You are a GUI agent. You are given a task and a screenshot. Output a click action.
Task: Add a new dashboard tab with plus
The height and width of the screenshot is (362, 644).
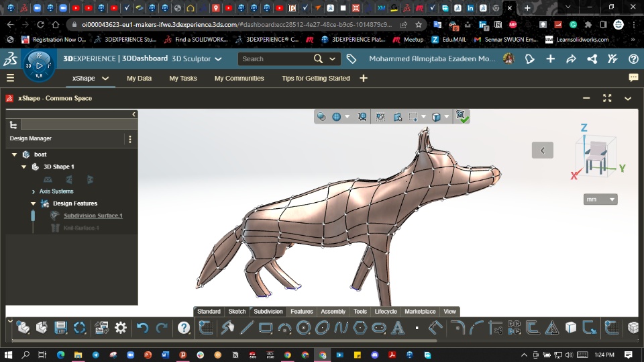click(x=364, y=78)
